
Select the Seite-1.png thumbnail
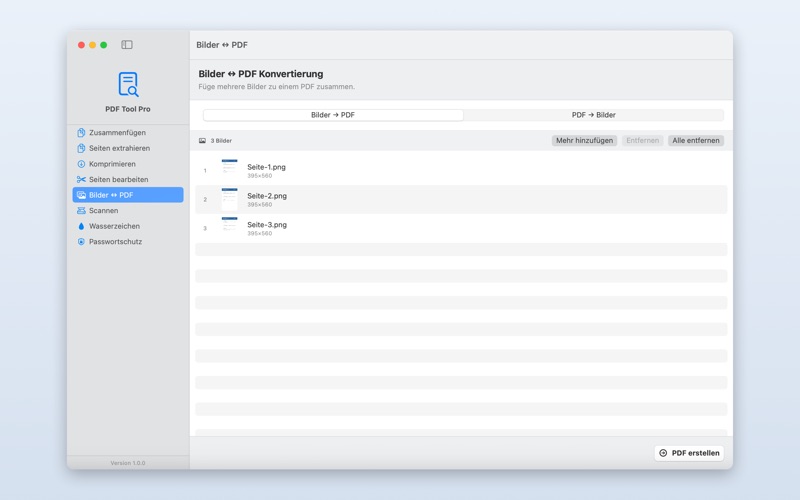(230, 170)
